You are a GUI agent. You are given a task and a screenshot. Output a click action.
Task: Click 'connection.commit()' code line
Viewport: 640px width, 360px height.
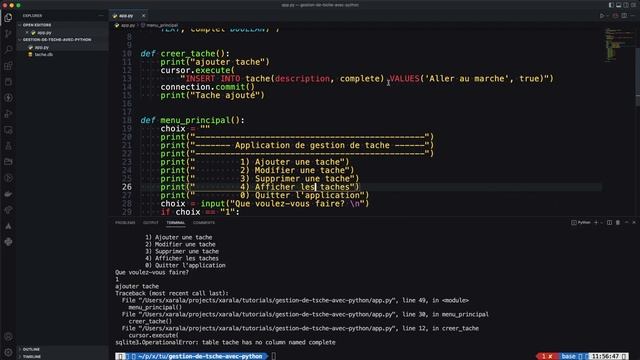pyautogui.click(x=207, y=87)
